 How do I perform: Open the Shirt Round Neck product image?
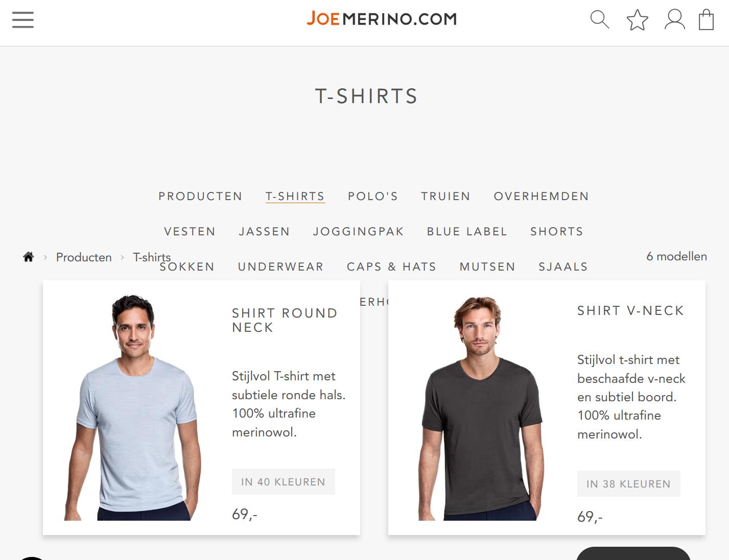pyautogui.click(x=134, y=407)
